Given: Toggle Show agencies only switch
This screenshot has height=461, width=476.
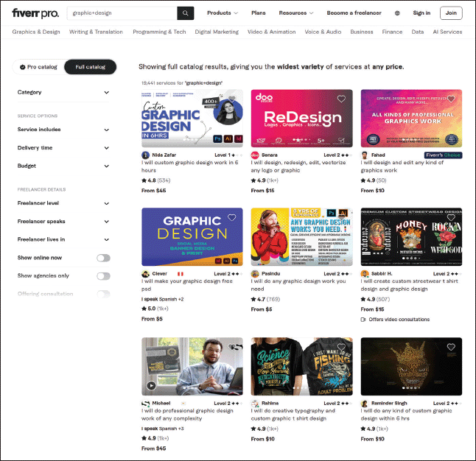Looking at the screenshot, I should click(103, 276).
